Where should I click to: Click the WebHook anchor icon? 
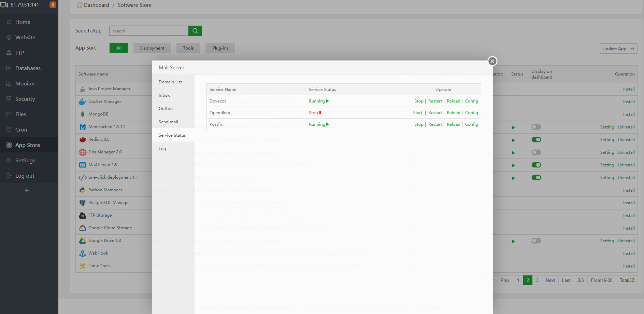coord(82,254)
